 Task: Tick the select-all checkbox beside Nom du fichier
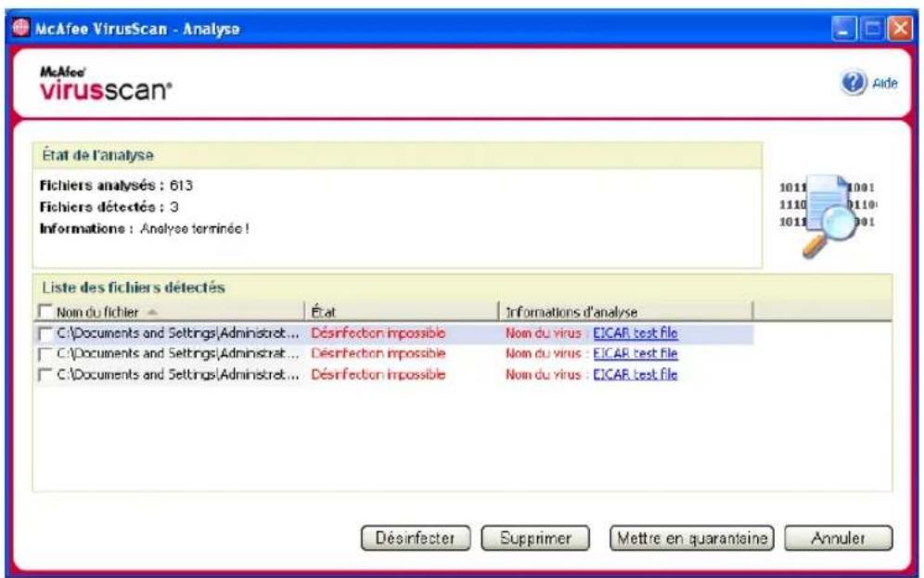pos(45,311)
